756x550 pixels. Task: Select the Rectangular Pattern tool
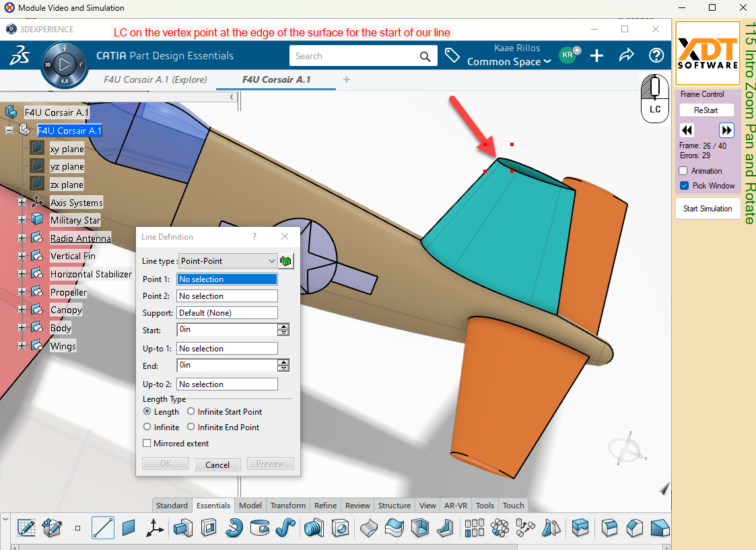[475, 528]
